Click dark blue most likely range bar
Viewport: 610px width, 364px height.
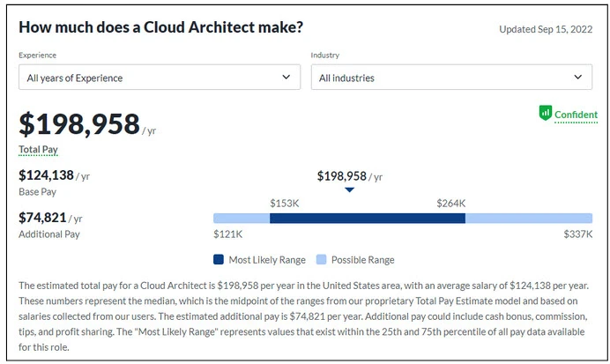point(367,218)
